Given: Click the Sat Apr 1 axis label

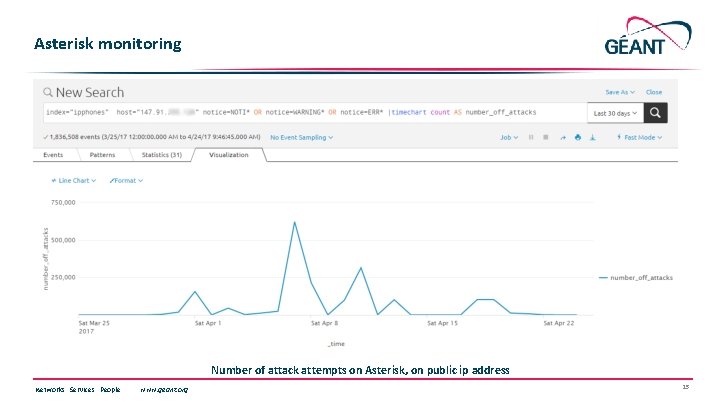Looking at the screenshot, I should pyautogui.click(x=208, y=323).
